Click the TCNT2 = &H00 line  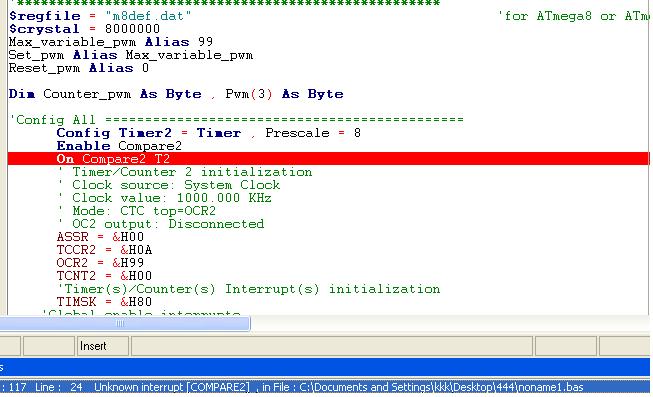(105, 276)
